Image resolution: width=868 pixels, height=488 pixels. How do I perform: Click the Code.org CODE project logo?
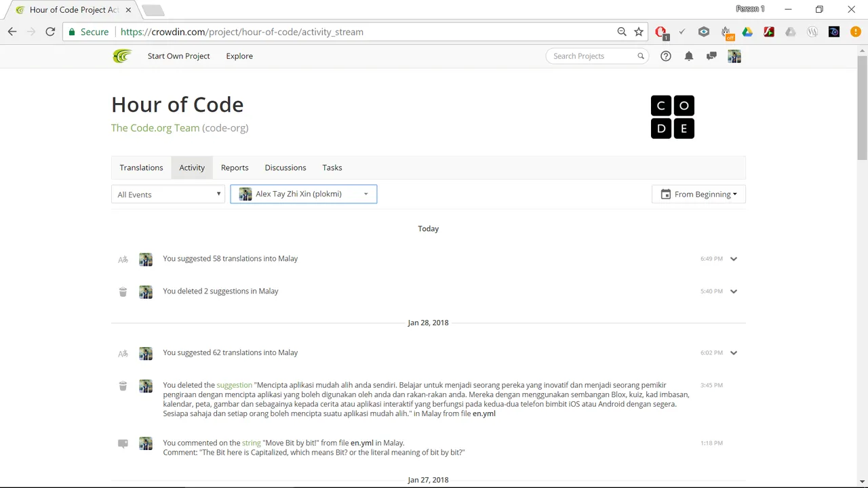pyautogui.click(x=673, y=117)
